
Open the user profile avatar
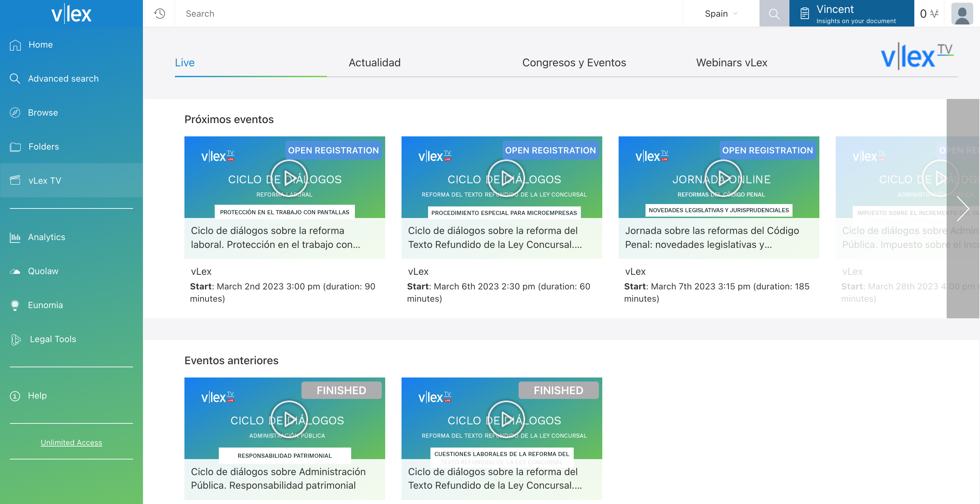point(962,14)
